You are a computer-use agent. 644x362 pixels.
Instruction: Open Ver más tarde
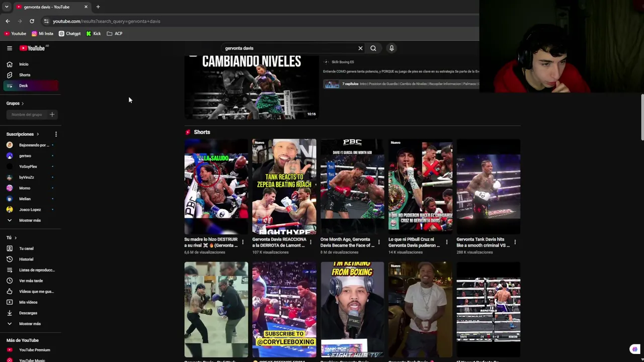tap(30, 281)
